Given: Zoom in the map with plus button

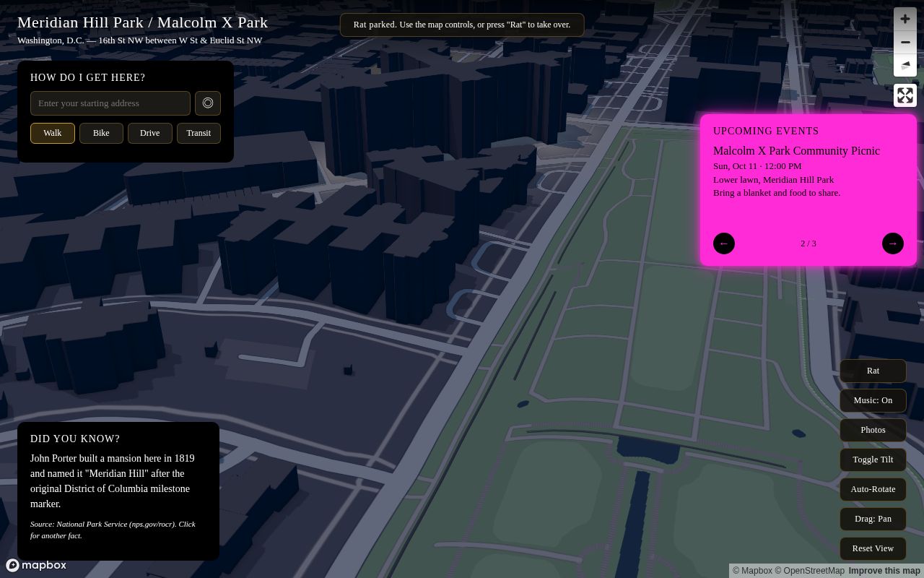Looking at the screenshot, I should pos(905,19).
